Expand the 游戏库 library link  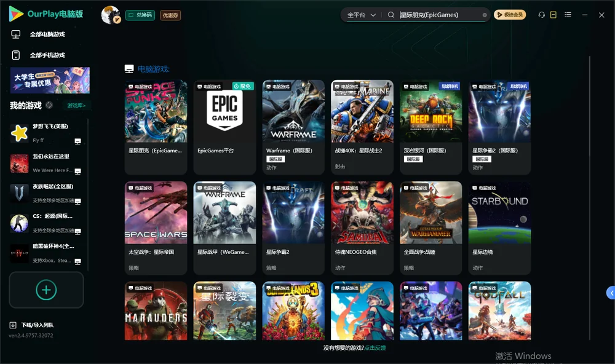pos(76,105)
